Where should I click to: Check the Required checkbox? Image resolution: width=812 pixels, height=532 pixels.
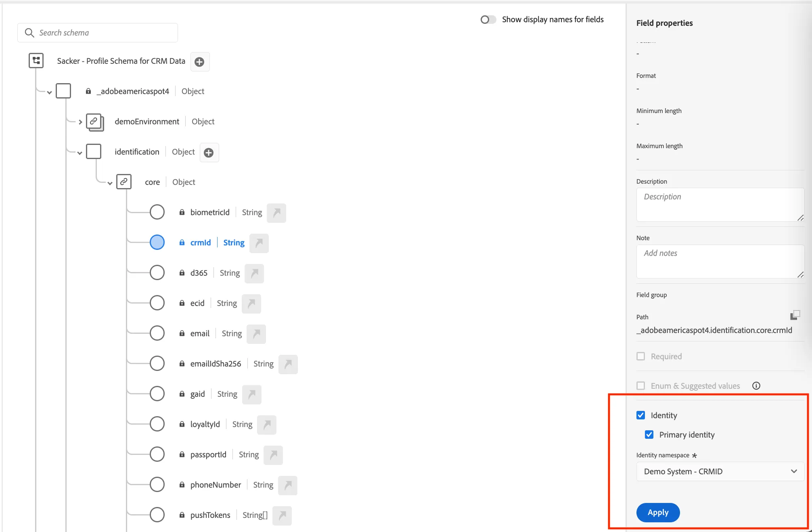pos(640,356)
